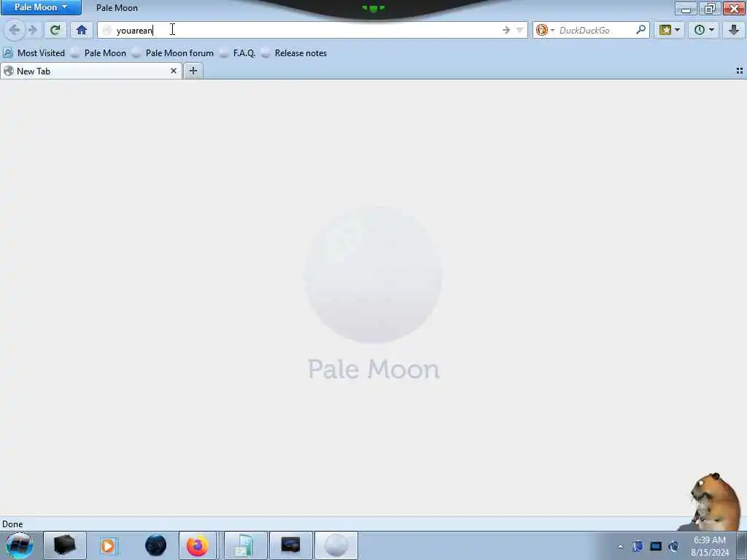This screenshot has height=560, width=747.
Task: Open the Windows Start menu
Action: point(20,545)
